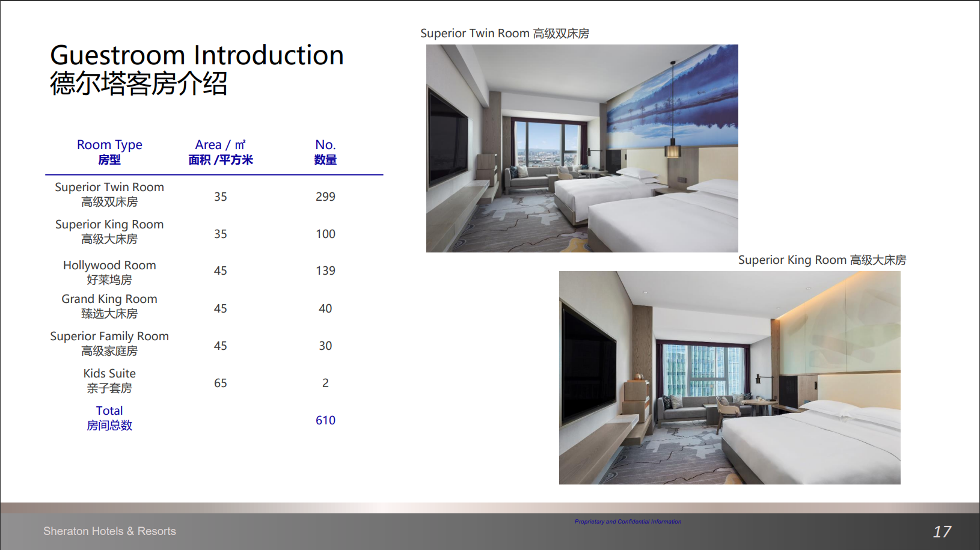Select the Grand King Room row label

[x=109, y=306]
